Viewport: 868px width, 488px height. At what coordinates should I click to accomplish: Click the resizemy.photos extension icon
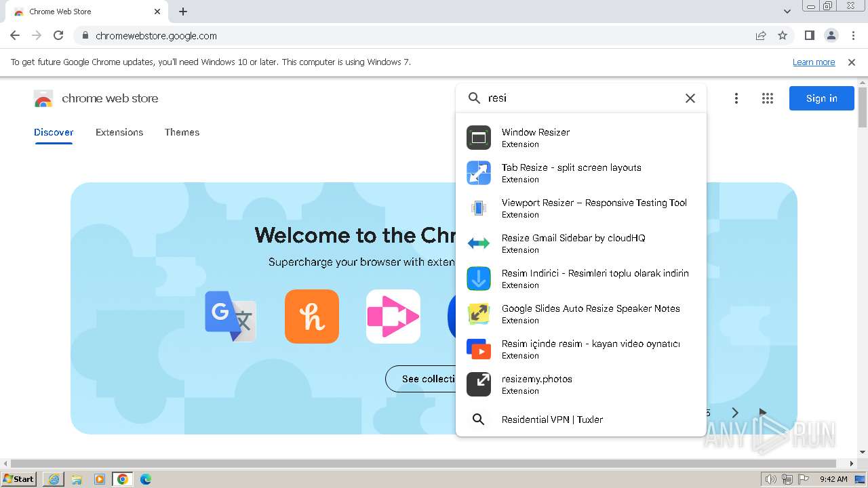479,384
